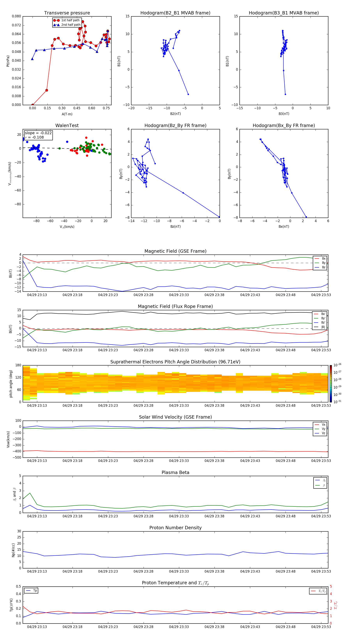Click the "Transverse pressure" plot title

click(x=67, y=13)
